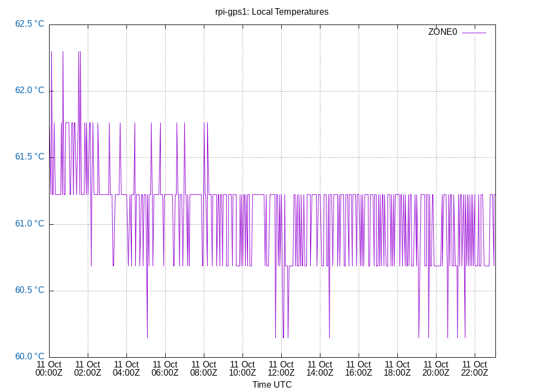545x392 pixels.
Task: Click the chart title 'rpi-gps1: Local Temperatures'
Action: pos(272,12)
